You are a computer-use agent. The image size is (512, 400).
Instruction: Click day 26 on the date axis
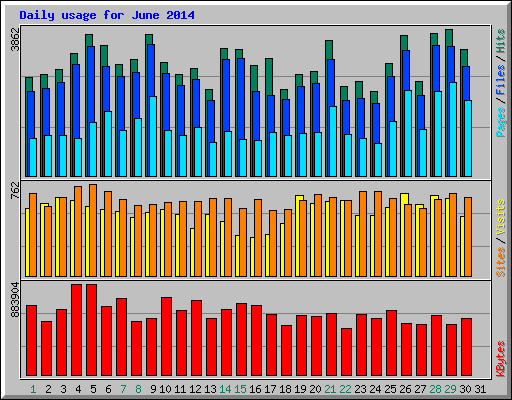pyautogui.click(x=405, y=389)
